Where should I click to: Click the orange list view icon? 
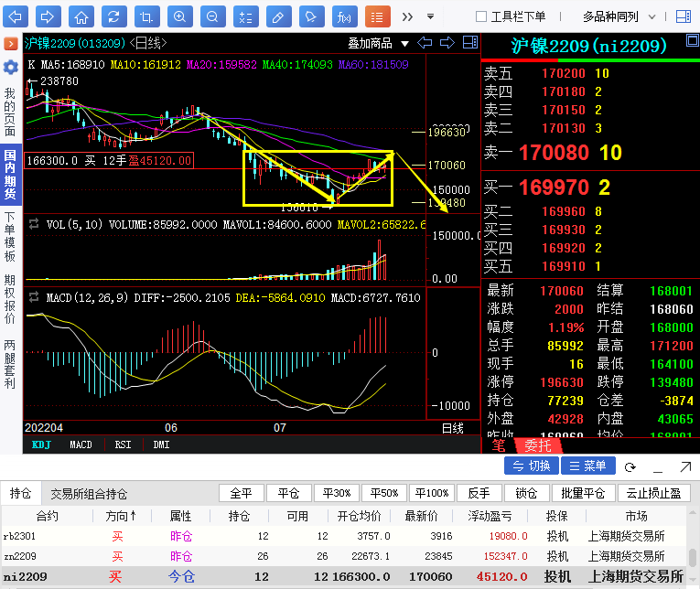coord(377,16)
